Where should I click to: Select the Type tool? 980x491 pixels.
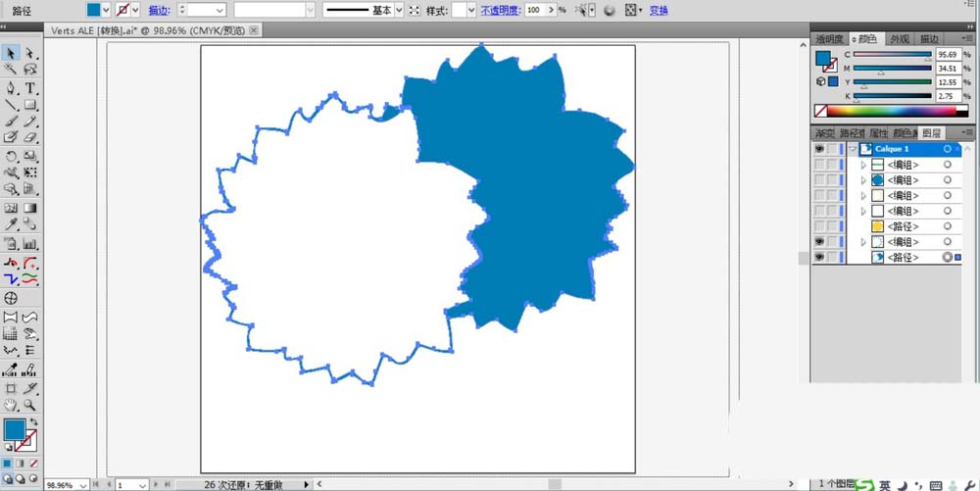pos(29,88)
